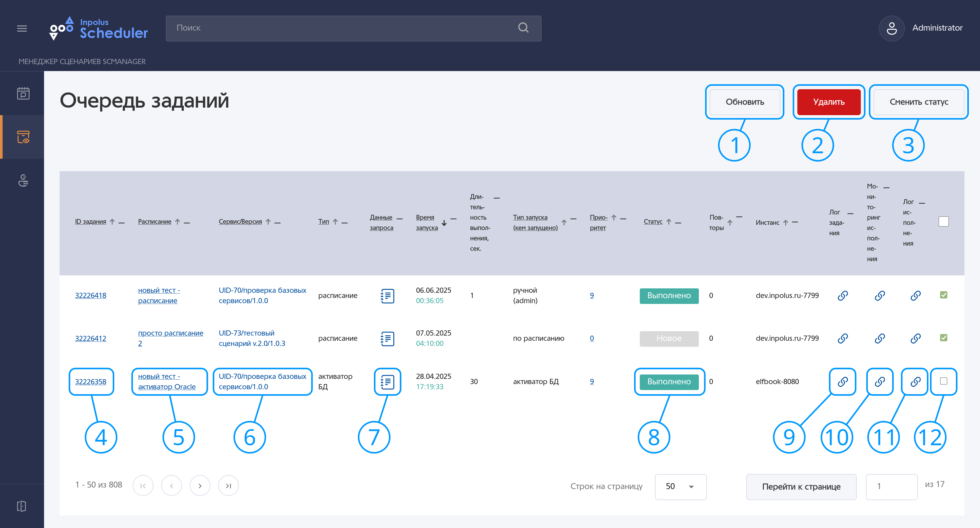Screen dimensions: 980x528
Task: Open task log link icon for 32226412
Action: pos(842,338)
